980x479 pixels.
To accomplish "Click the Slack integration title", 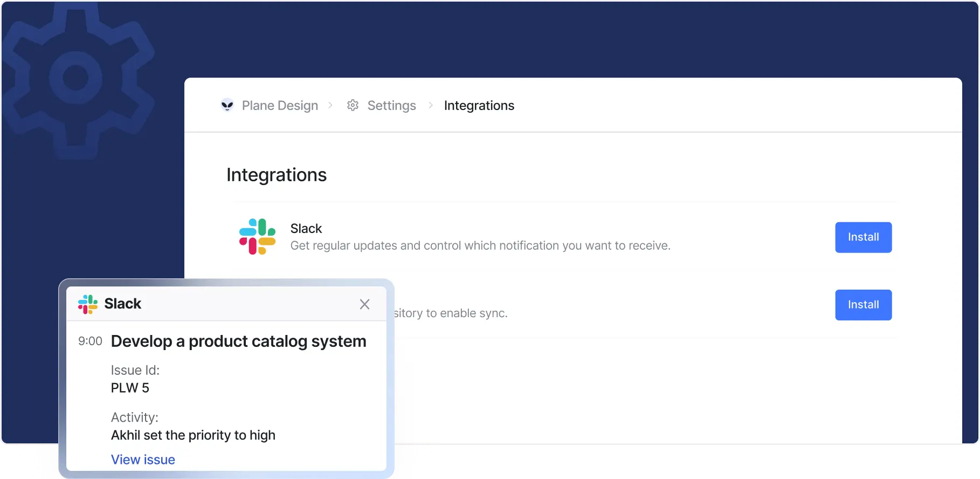I will [x=306, y=229].
